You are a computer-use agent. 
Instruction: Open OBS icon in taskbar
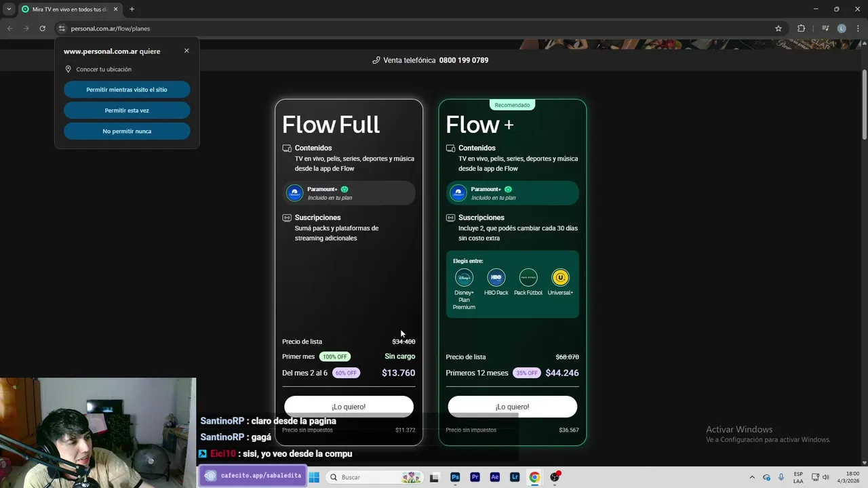555,477
